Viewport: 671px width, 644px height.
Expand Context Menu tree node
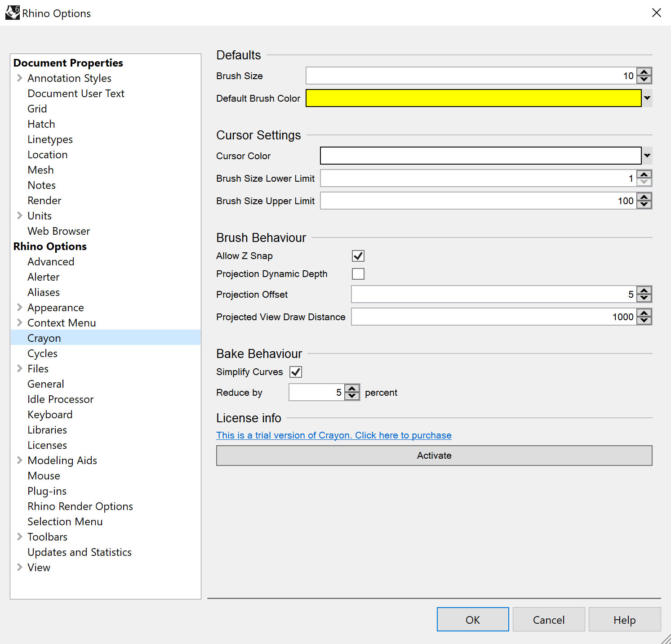(19, 322)
